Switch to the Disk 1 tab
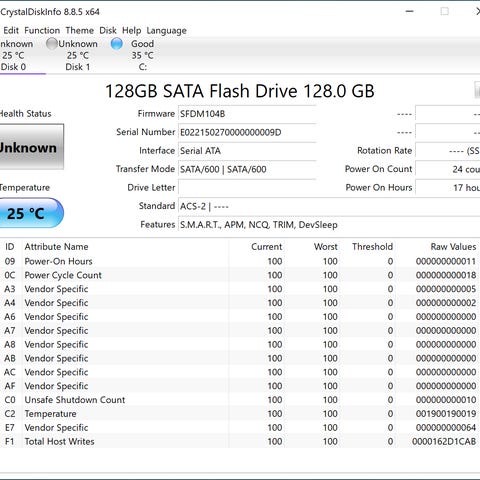The height and width of the screenshot is (480, 480). [x=78, y=55]
